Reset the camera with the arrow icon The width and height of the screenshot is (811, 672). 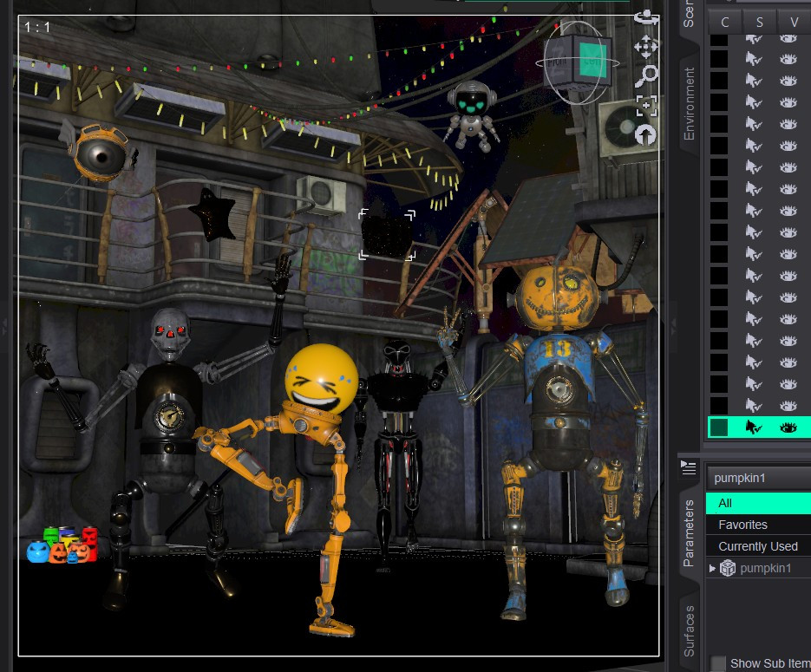pyautogui.click(x=645, y=135)
